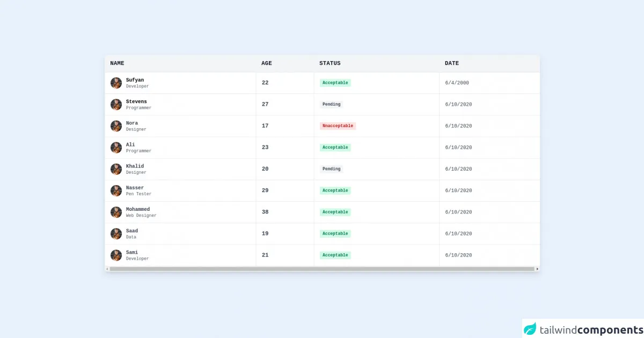
Task: Open Khalid's profile avatar
Action: pyautogui.click(x=116, y=169)
